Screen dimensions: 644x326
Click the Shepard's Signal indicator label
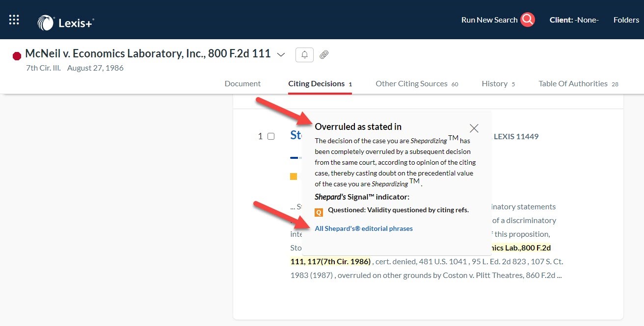pos(362,197)
